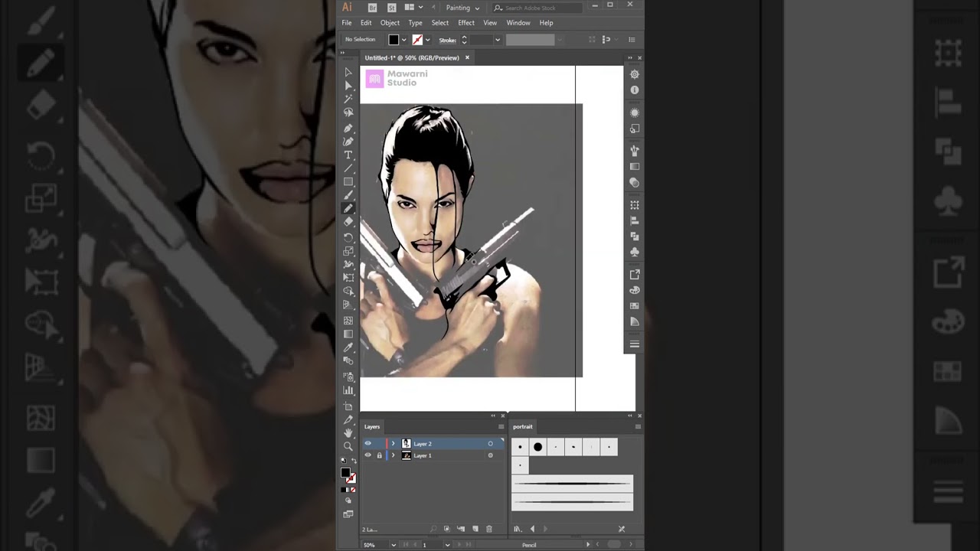980x551 pixels.
Task: Open the zoom level dropdown
Action: point(394,545)
